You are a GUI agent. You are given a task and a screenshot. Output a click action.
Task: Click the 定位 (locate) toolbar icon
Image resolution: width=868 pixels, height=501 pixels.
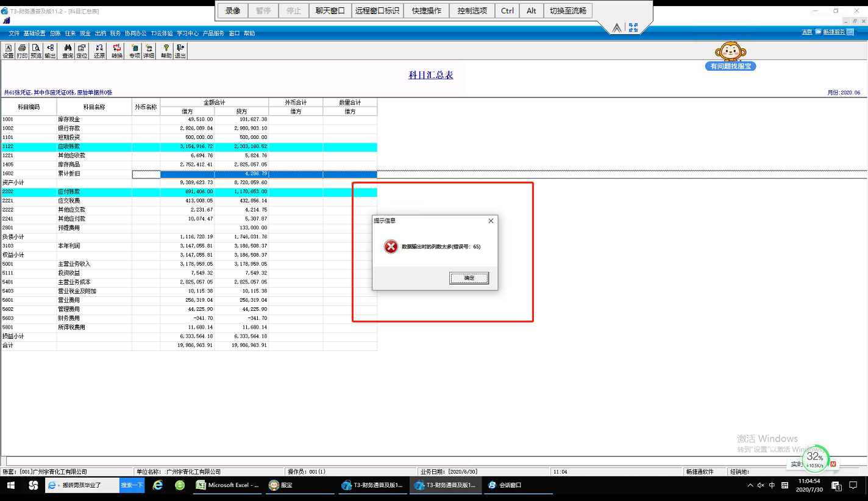(x=82, y=51)
